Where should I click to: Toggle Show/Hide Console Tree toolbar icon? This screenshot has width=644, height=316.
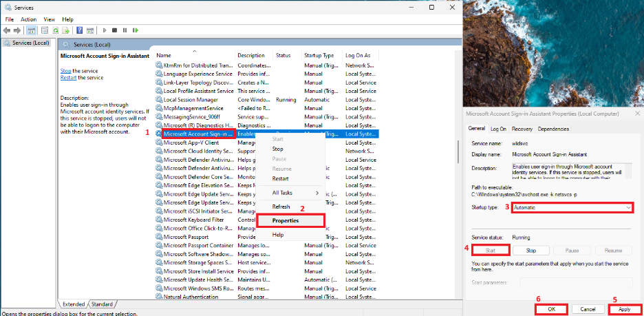tap(31, 30)
